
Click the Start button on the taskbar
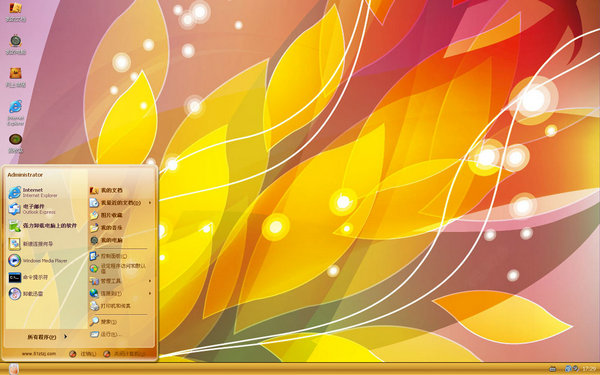[x=13, y=369]
